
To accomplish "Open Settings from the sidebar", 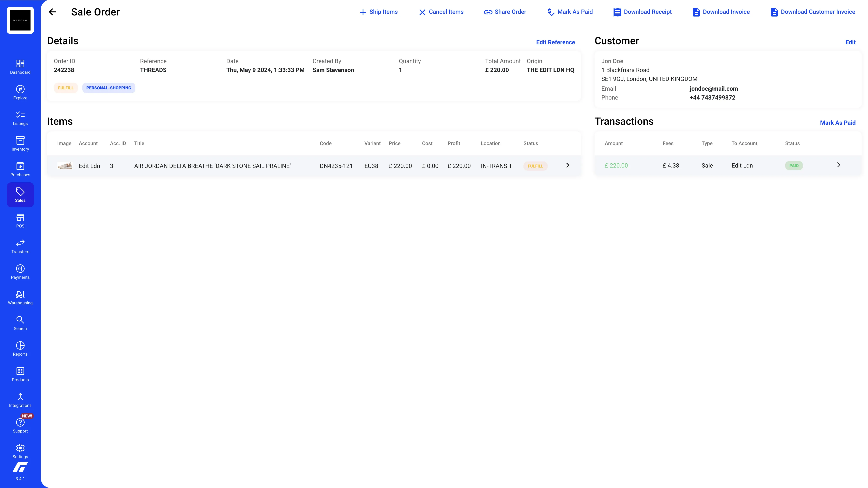I will click(20, 451).
